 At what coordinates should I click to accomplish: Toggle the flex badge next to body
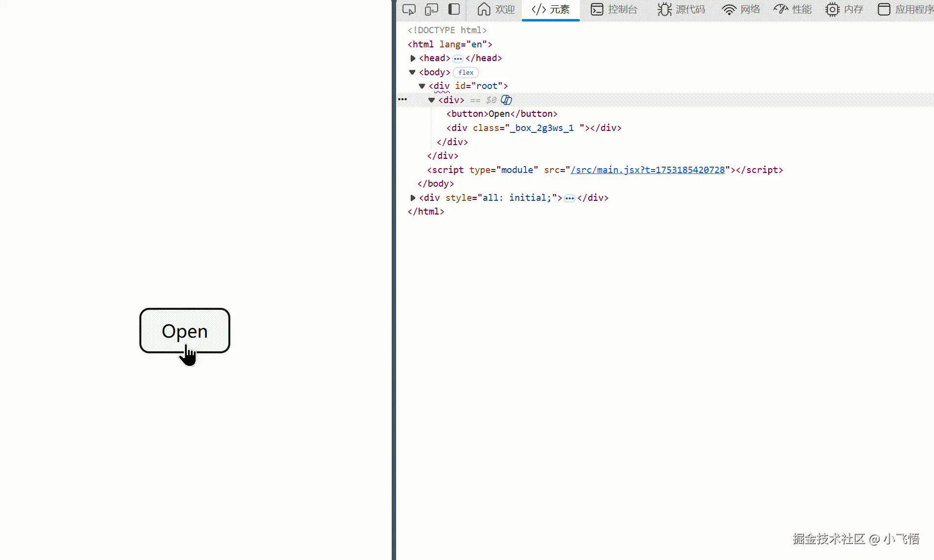[465, 72]
